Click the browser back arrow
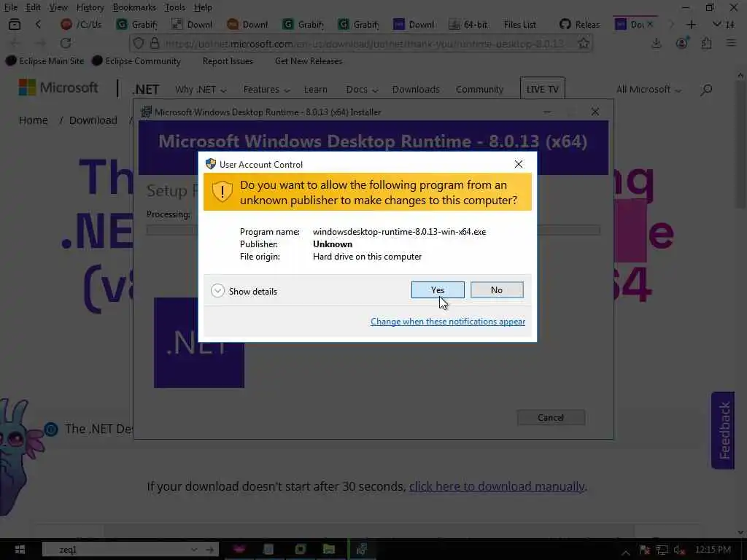This screenshot has width=747, height=560. point(15,43)
